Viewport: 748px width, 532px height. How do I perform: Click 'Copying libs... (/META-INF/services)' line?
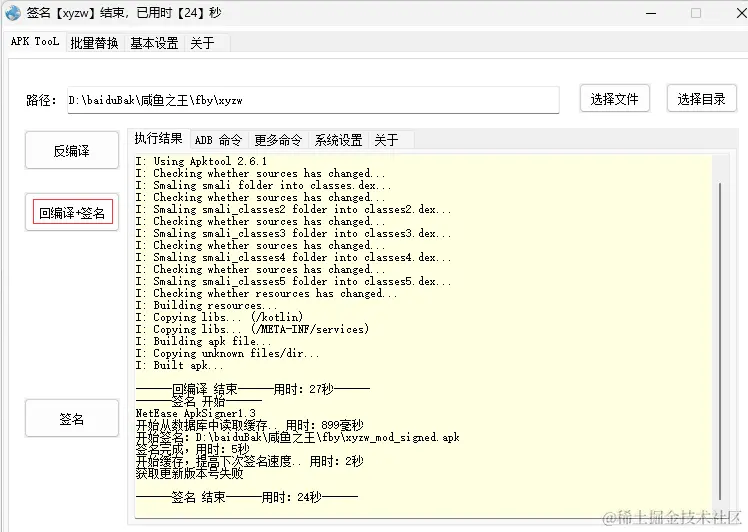[252, 329]
